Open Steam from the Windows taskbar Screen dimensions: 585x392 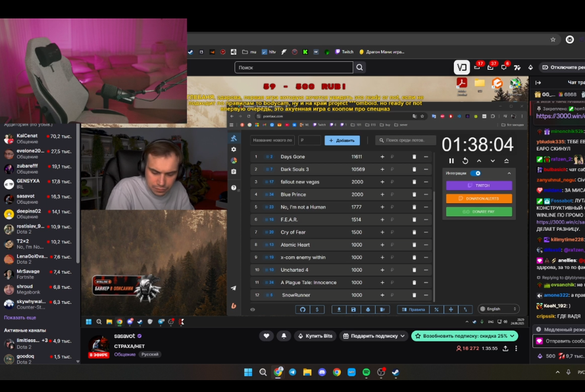pyautogui.click(x=395, y=372)
